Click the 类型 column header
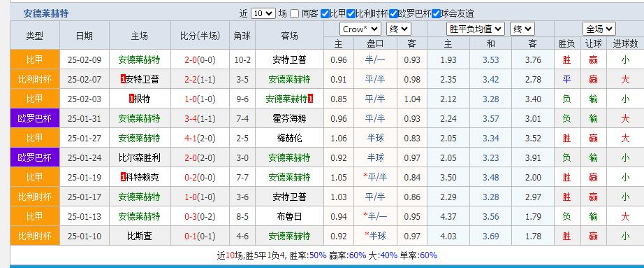Viewport: 644px width, 268px height. [35, 36]
